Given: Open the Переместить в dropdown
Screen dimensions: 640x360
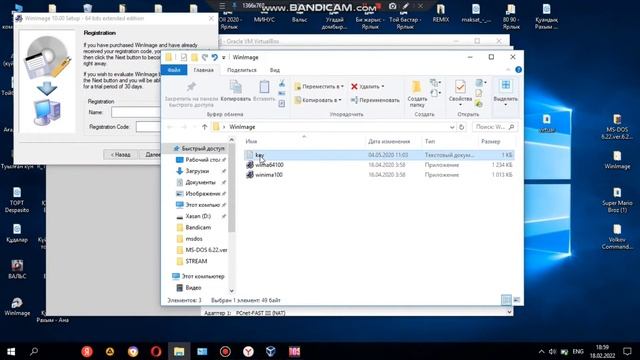Looking at the screenshot, I should click(319, 87).
